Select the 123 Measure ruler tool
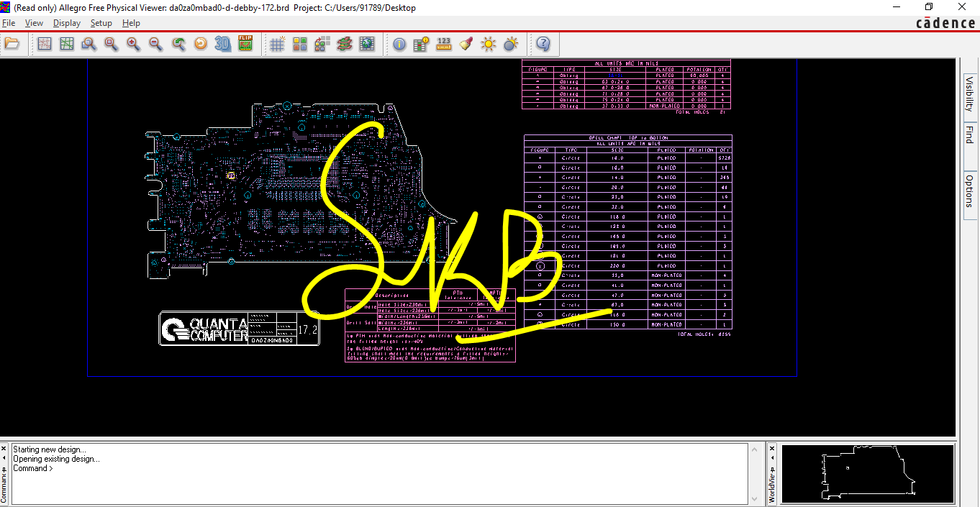Viewport: 980px width, 507px height. pos(444,44)
